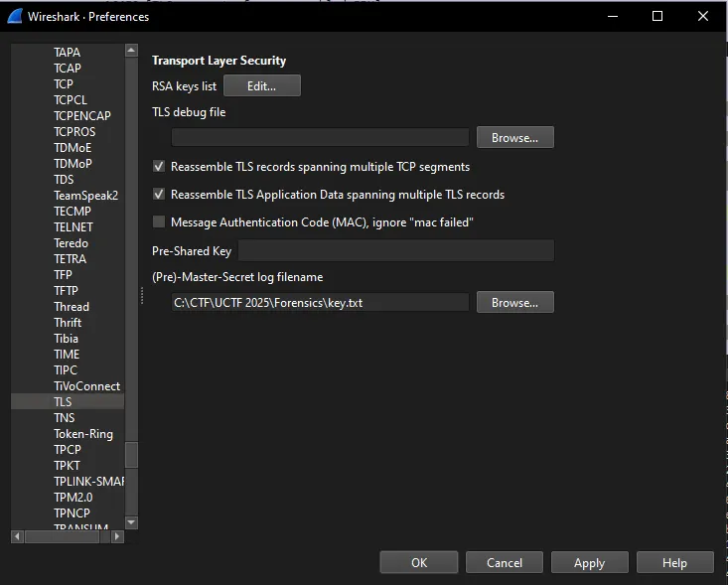Select TCAP protocol

[x=68, y=69]
